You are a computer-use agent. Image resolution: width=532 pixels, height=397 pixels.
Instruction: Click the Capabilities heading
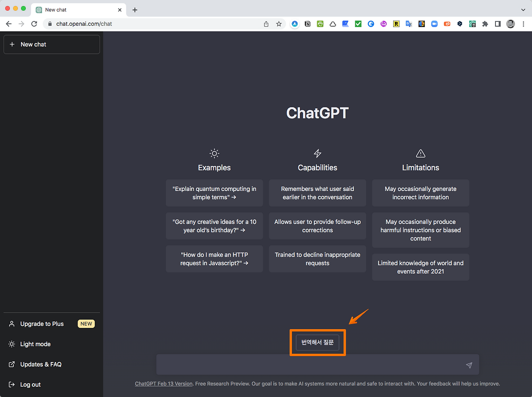(318, 168)
